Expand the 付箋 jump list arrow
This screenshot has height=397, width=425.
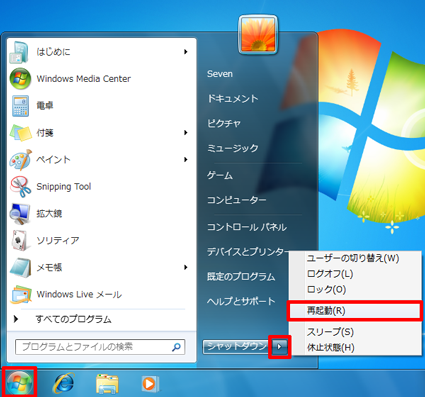click(x=186, y=133)
